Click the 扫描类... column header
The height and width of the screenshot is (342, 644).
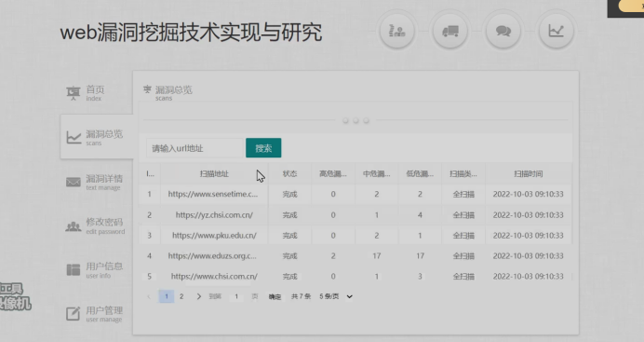tap(463, 174)
